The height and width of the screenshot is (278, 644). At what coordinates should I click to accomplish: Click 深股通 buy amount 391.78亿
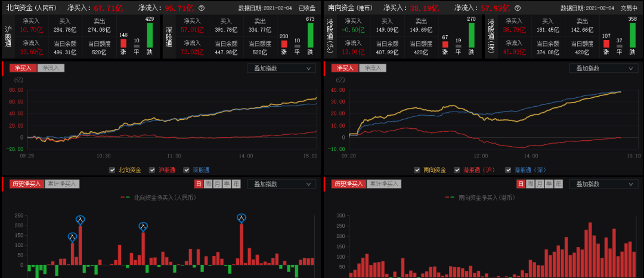pos(226,30)
